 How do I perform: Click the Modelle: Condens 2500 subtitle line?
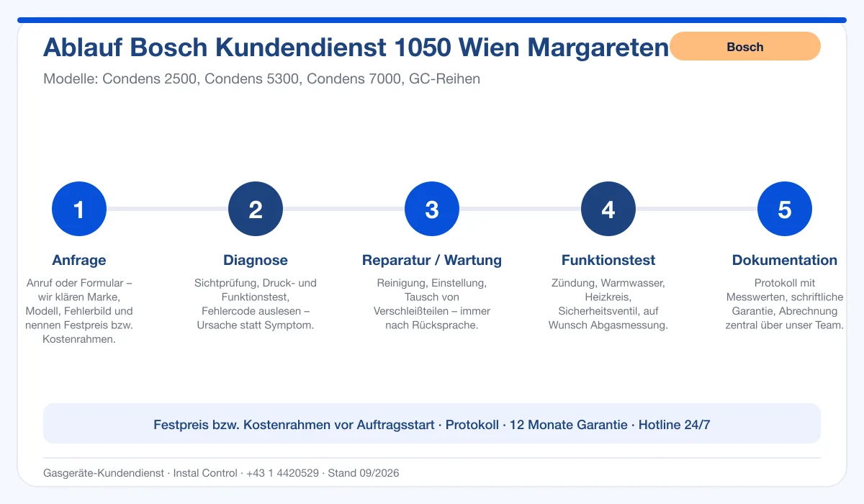pos(261,78)
